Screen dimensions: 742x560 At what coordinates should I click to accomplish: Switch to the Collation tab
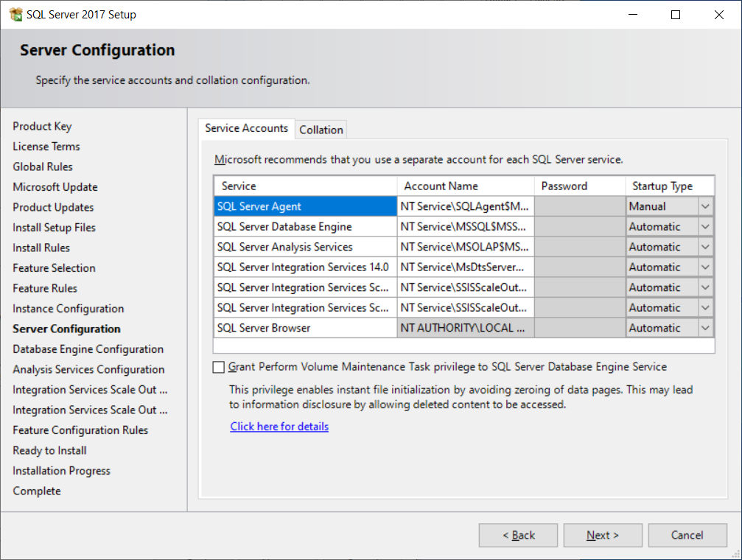click(321, 130)
